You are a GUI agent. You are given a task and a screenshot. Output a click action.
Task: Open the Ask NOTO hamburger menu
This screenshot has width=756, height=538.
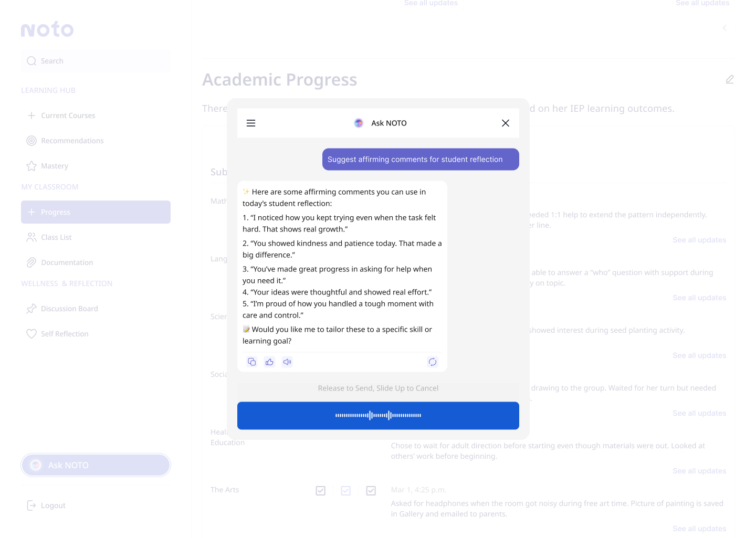point(251,123)
